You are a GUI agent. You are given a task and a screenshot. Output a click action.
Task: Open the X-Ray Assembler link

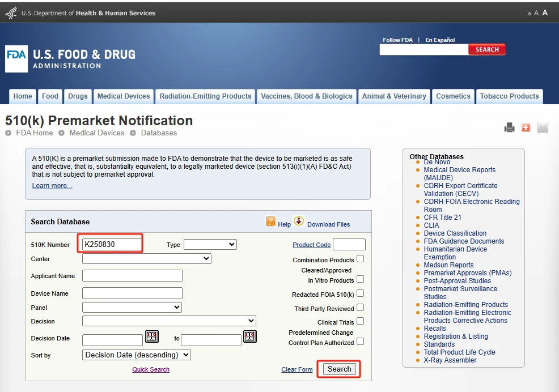point(450,360)
